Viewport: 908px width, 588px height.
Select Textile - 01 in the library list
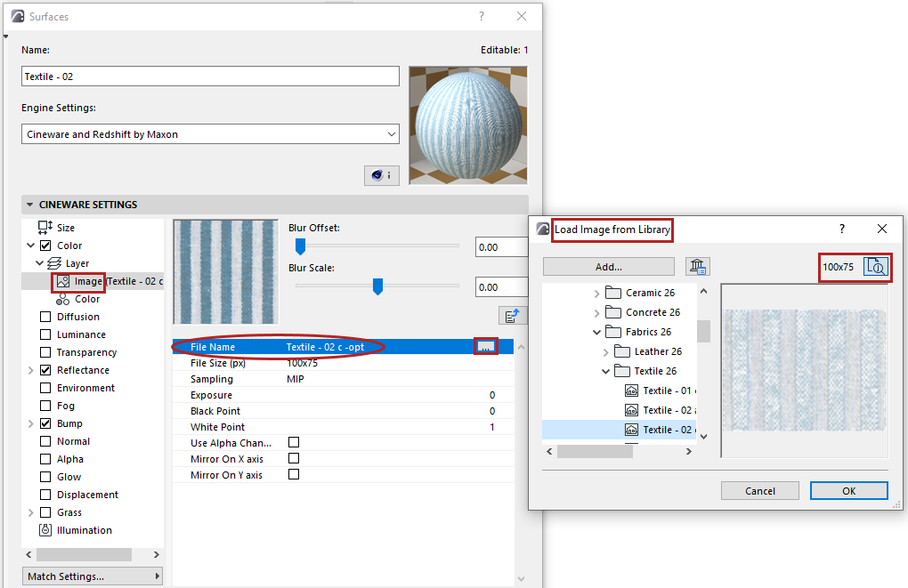tap(662, 391)
